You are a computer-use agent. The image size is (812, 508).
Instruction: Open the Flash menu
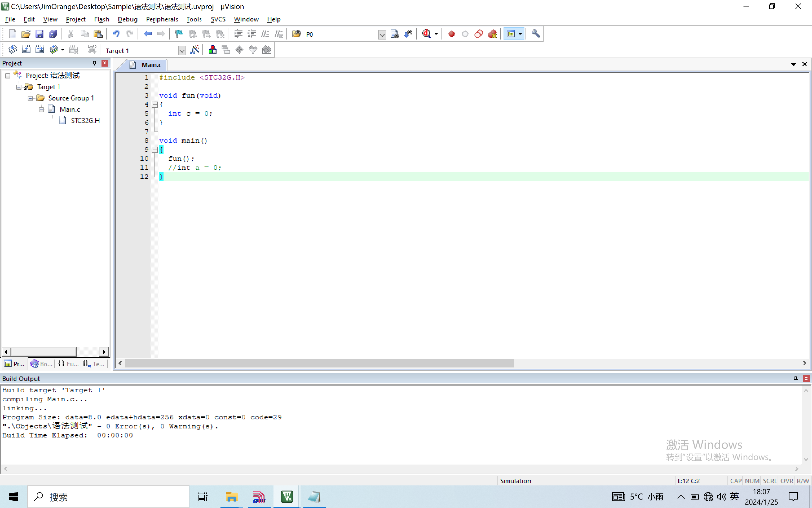click(101, 19)
